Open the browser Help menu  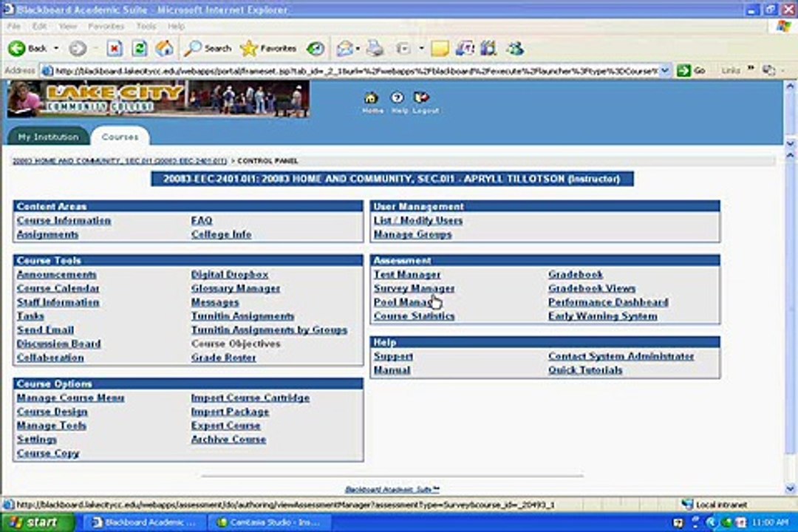tap(176, 26)
